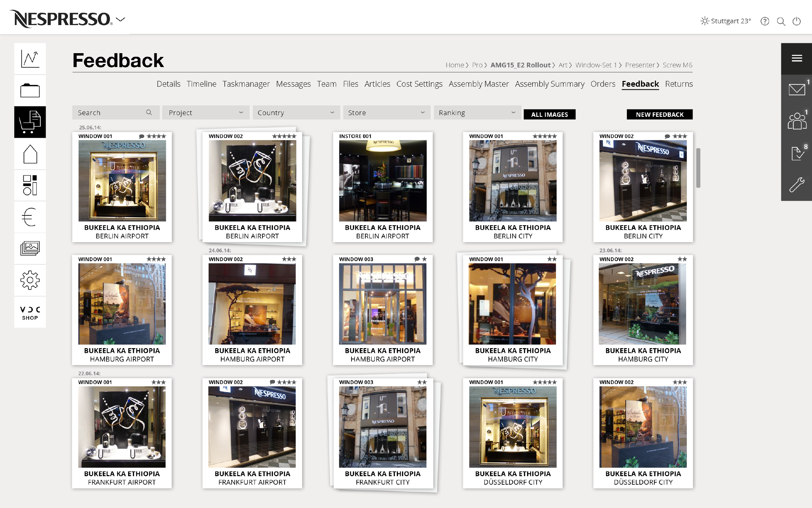The image size is (812, 508).
Task: Click the ALL IMAGES button
Action: (549, 114)
